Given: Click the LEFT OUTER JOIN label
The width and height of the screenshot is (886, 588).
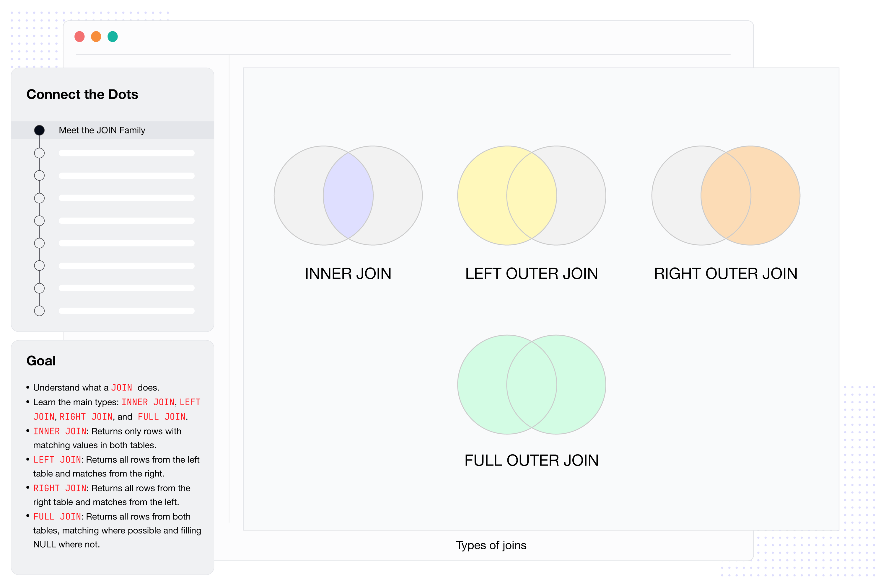Looking at the screenshot, I should [532, 274].
